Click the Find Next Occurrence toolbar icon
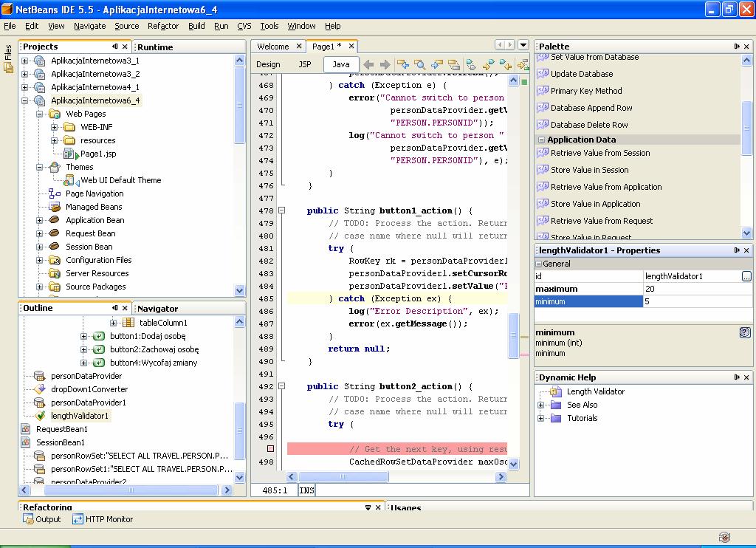Viewport: 756px width, 548px height. (x=437, y=64)
